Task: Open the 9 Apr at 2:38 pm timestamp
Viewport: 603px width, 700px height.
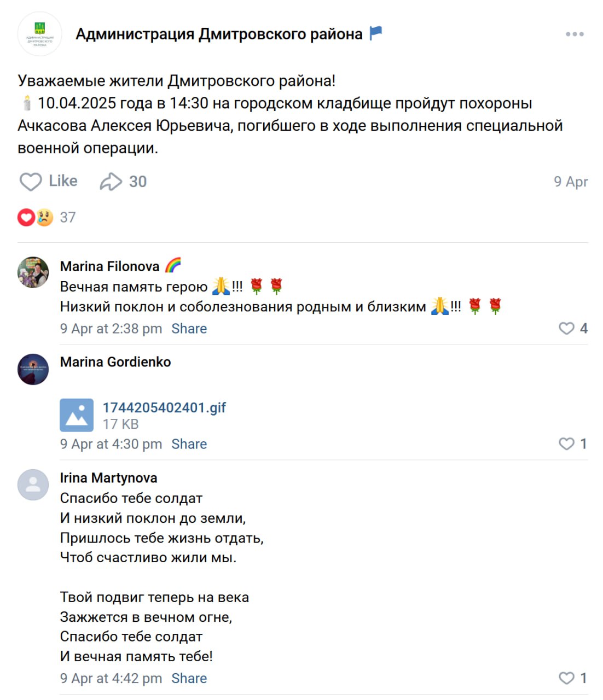Action: (111, 329)
